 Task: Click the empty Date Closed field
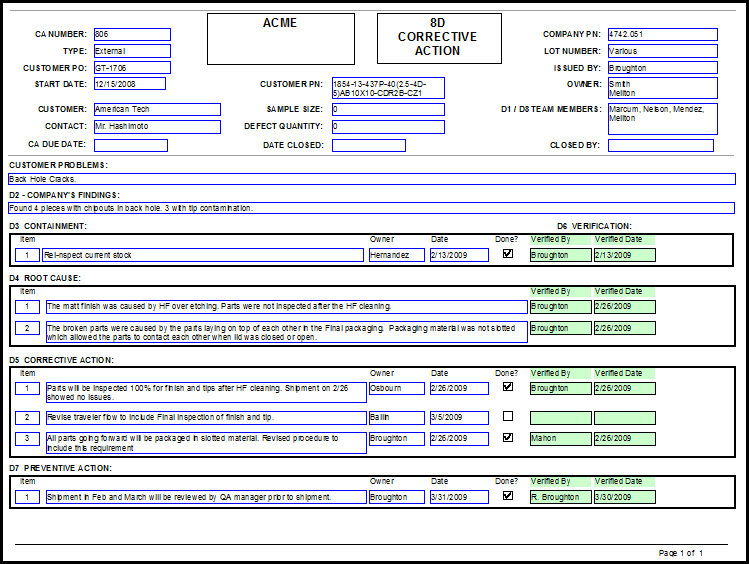(369, 145)
